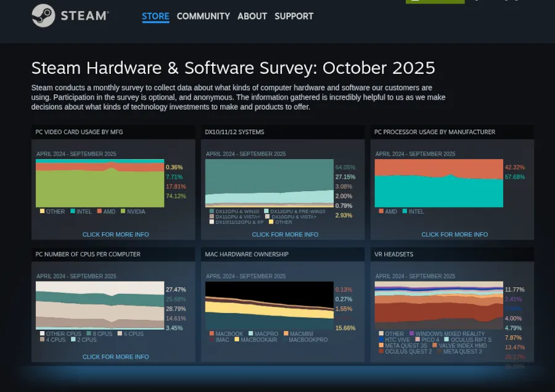
Task: Select the PICO 4 legend icon
Action: click(x=417, y=340)
